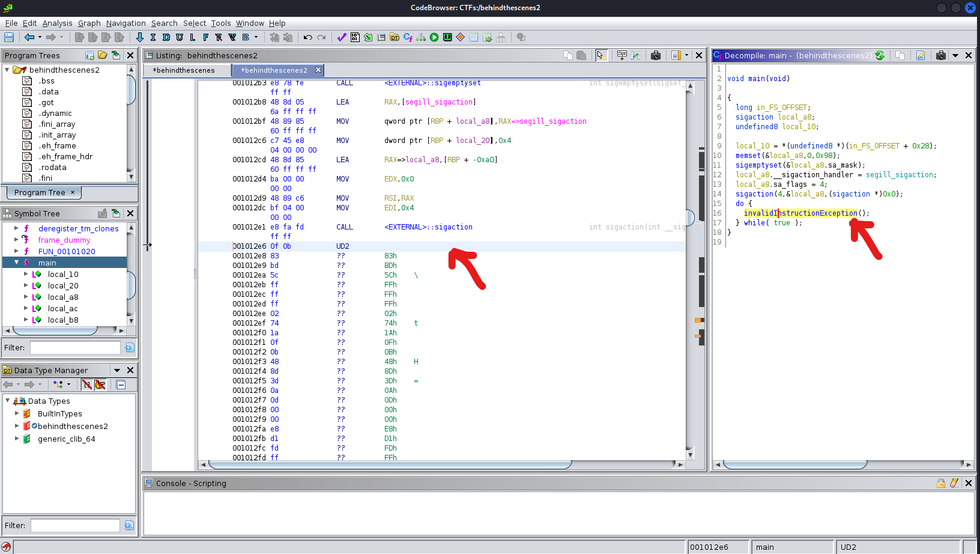Click Create new default tree view icon
This screenshot has width=980, height=554.
(x=89, y=55)
